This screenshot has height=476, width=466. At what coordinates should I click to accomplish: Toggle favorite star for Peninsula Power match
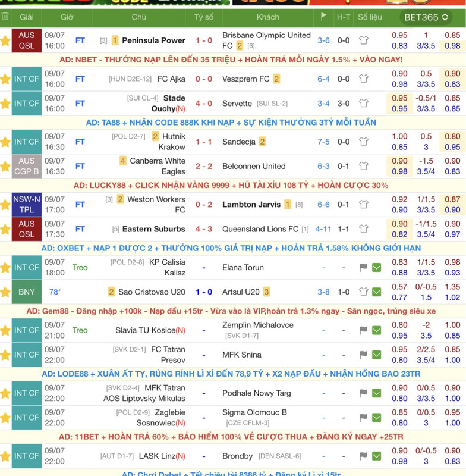tap(5, 40)
